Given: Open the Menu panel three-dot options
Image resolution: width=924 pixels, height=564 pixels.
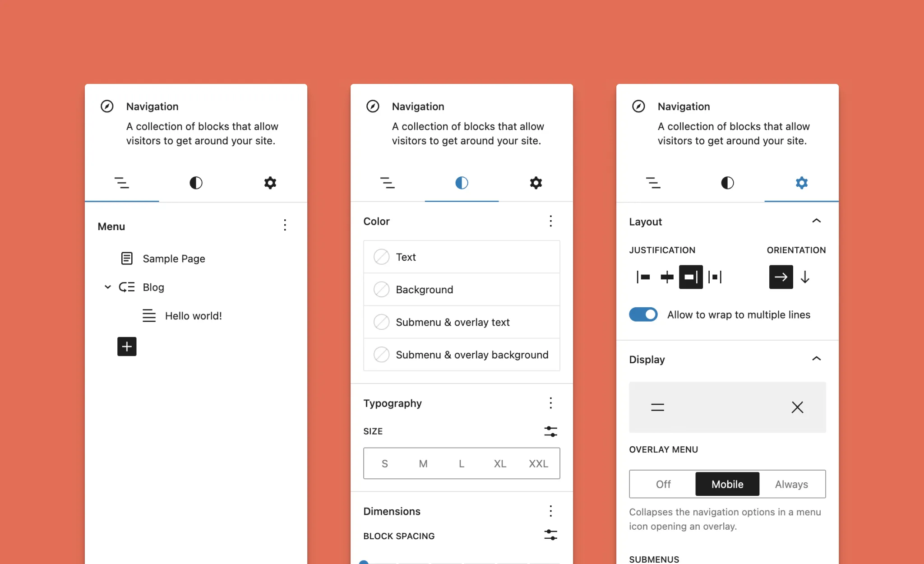Looking at the screenshot, I should tap(285, 225).
